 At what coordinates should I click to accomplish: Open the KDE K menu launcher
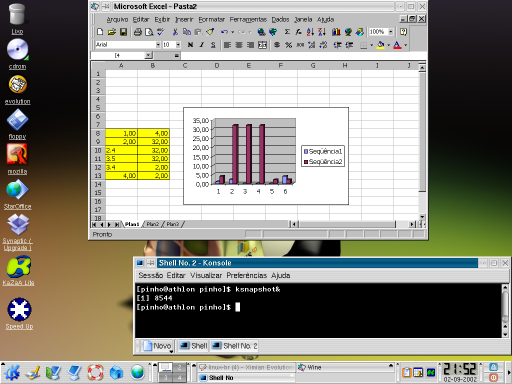[12, 372]
